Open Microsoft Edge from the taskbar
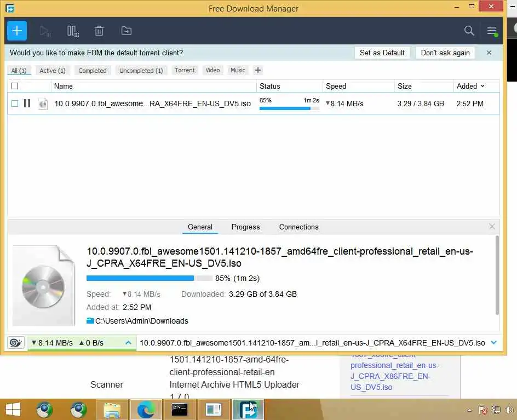The height and width of the screenshot is (420, 517). [146, 410]
